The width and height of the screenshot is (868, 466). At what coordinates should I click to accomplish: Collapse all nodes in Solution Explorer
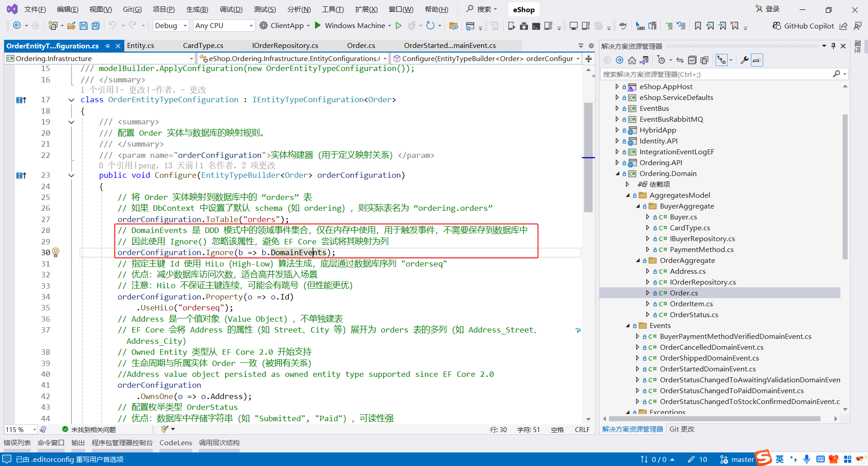pos(692,60)
